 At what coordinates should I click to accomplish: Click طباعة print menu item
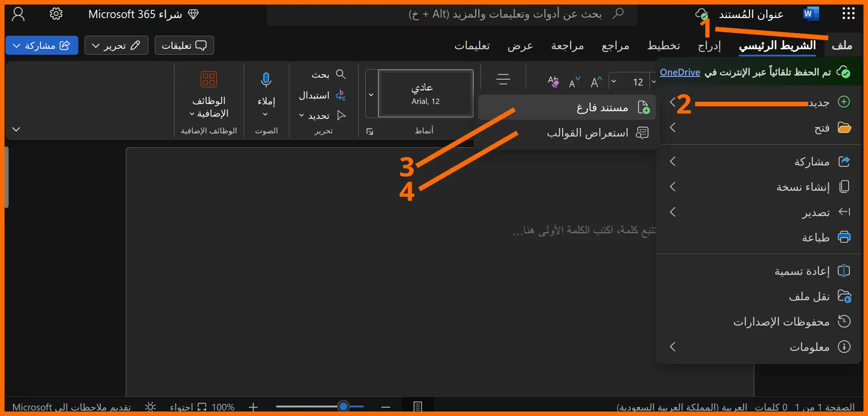pyautogui.click(x=759, y=237)
